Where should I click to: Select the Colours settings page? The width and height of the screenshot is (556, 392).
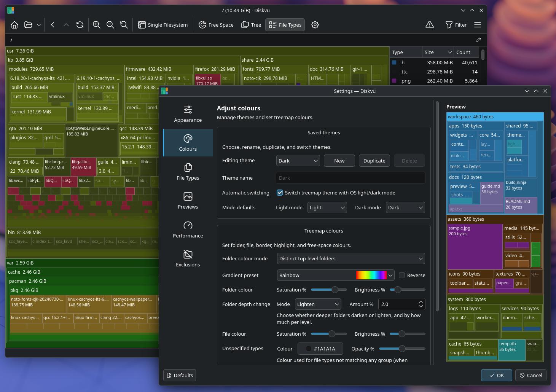pos(188,143)
